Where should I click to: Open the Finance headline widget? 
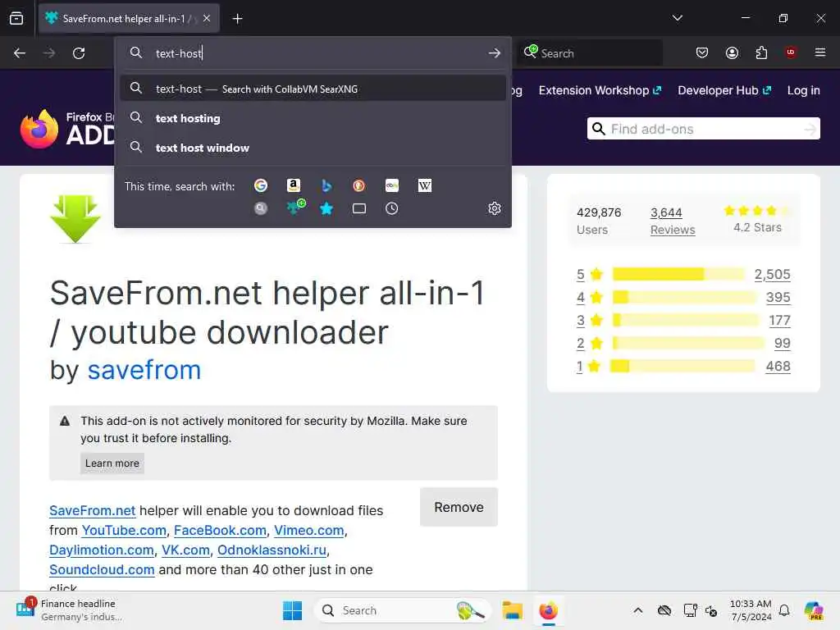[x=70, y=610]
